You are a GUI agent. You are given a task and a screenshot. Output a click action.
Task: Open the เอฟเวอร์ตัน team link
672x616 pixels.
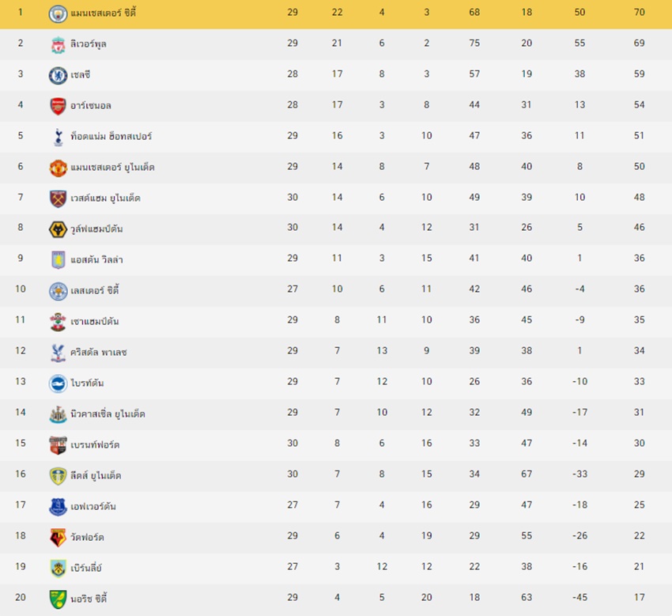pyautogui.click(x=93, y=506)
